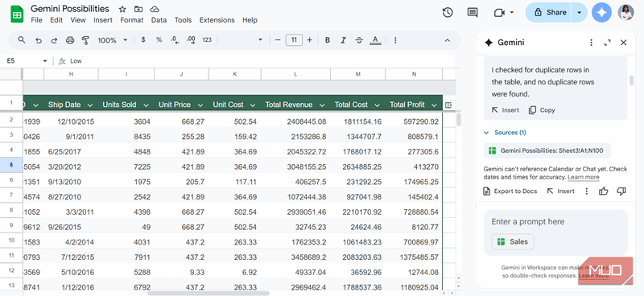Screen dimensions: 644x296
Task: Click the font size field showing 11
Action: 294,40
